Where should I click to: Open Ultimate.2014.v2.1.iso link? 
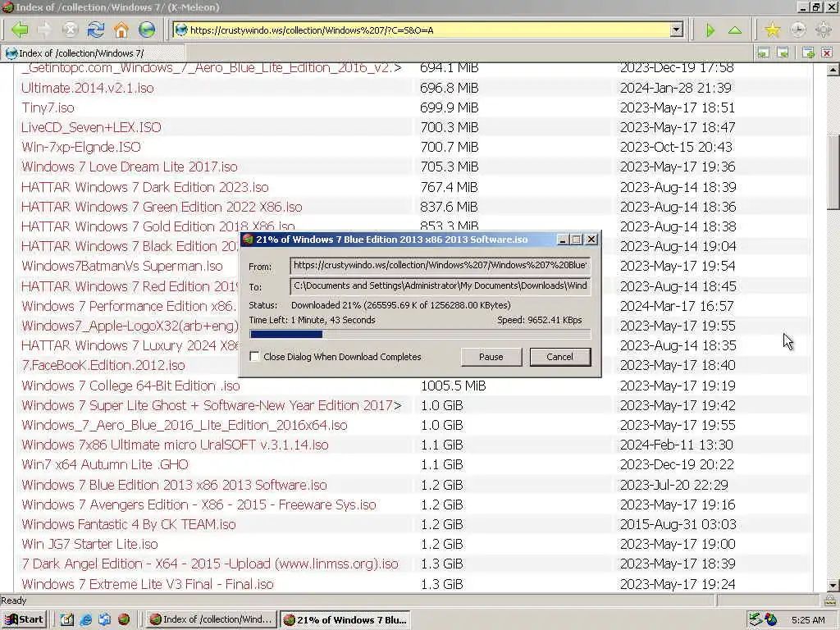tap(87, 88)
